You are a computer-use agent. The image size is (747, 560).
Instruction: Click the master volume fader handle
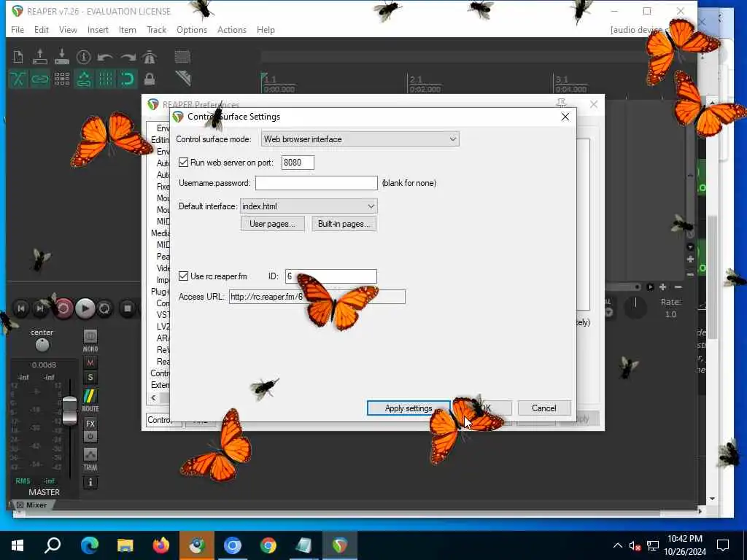(69, 410)
